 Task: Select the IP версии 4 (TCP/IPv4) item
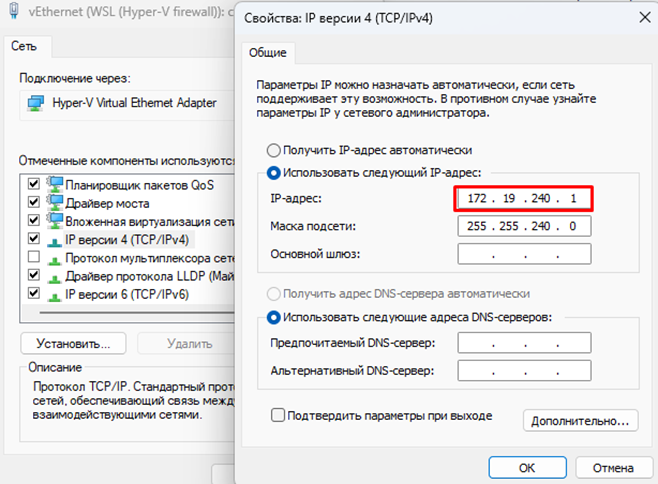[126, 240]
